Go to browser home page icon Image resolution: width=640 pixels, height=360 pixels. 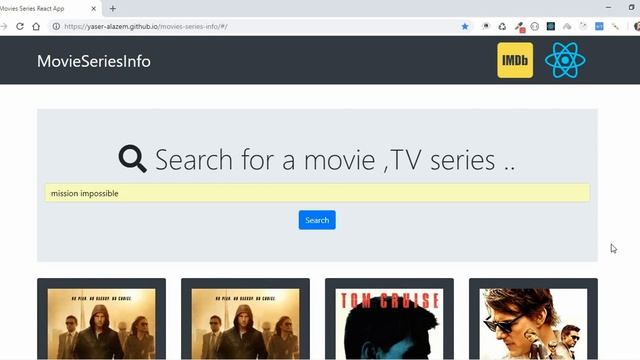(36, 27)
